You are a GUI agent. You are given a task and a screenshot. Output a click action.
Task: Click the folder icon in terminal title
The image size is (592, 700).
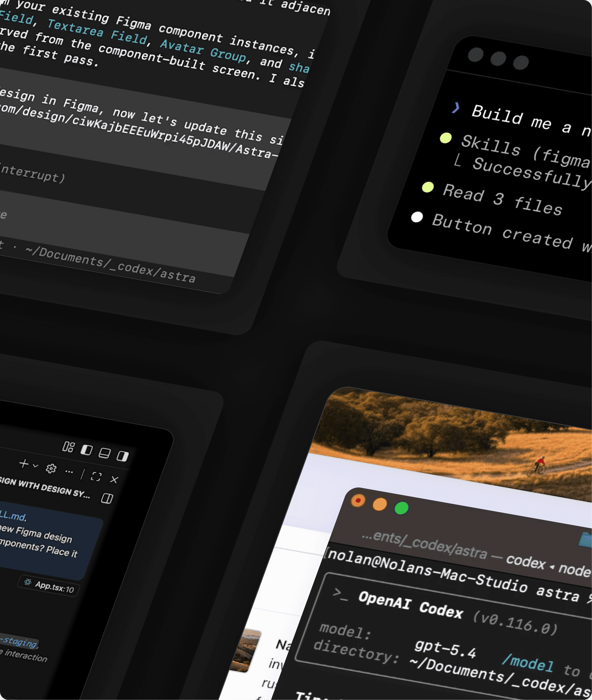click(586, 540)
